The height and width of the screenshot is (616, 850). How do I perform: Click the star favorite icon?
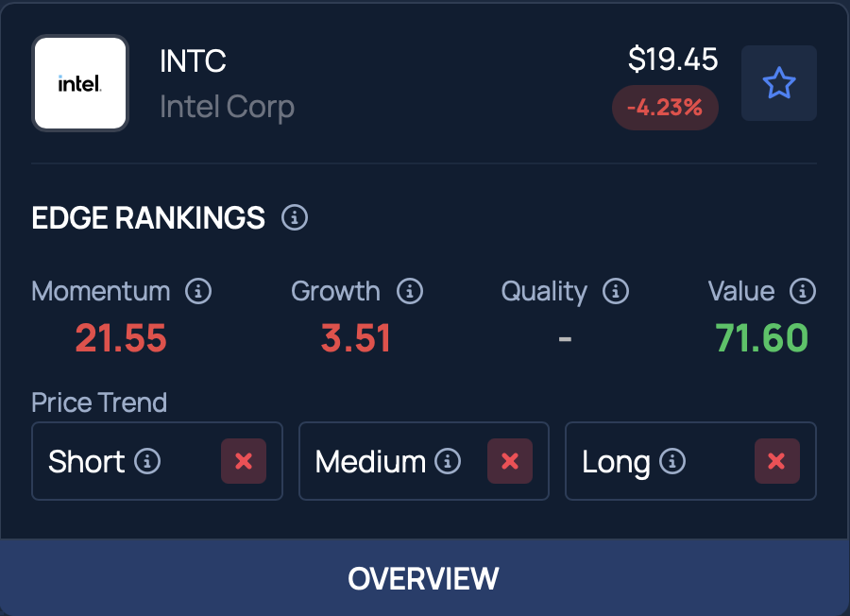[779, 83]
